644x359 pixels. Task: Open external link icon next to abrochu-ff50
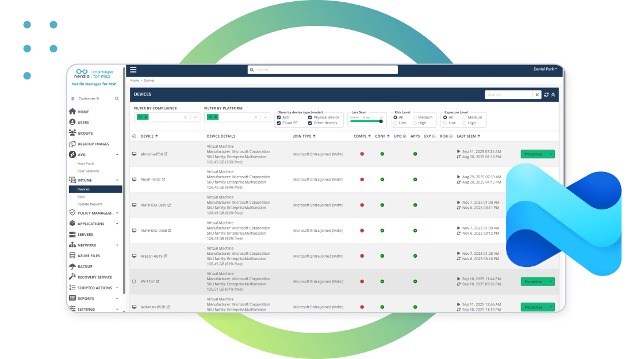point(167,154)
